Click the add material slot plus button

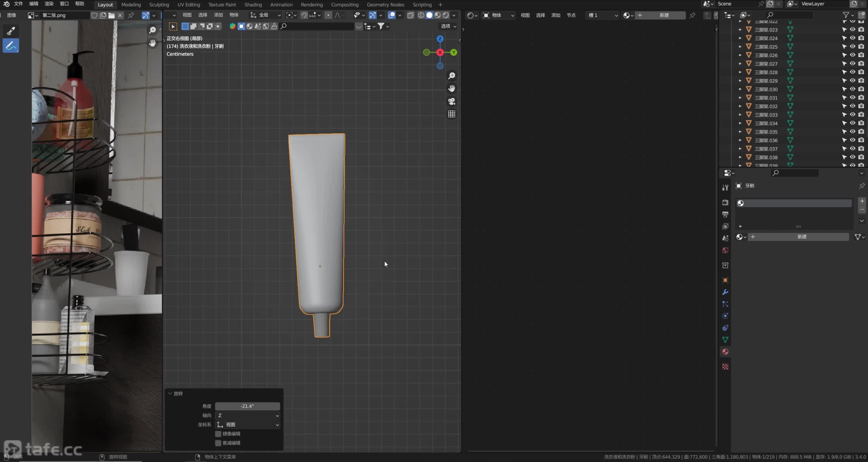[x=862, y=201]
